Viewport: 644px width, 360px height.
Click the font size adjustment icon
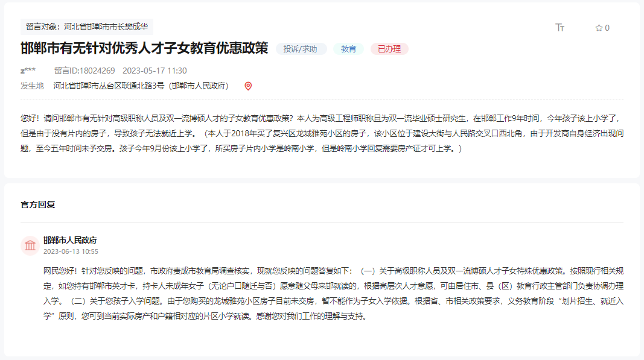560,28
